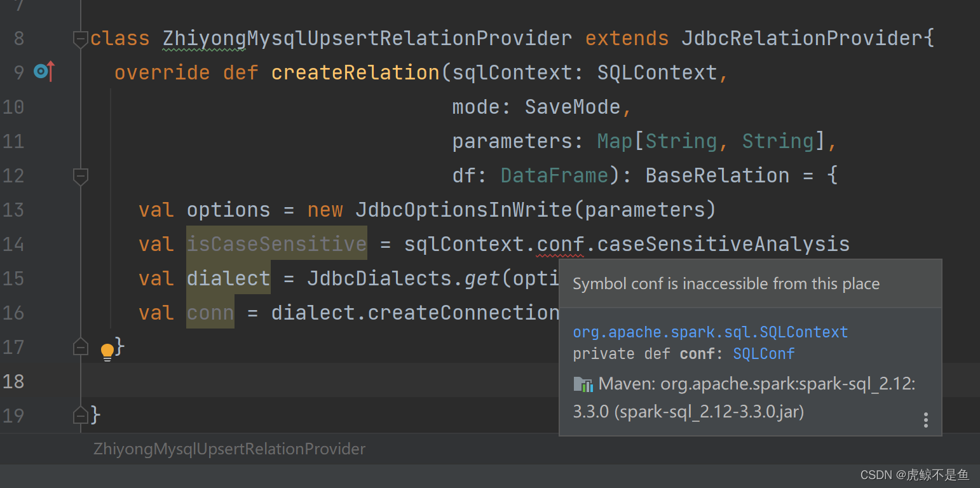
Task: Click the class name ZhiyongMysqlUpsertRelationProvider on line 8
Action: point(367,38)
